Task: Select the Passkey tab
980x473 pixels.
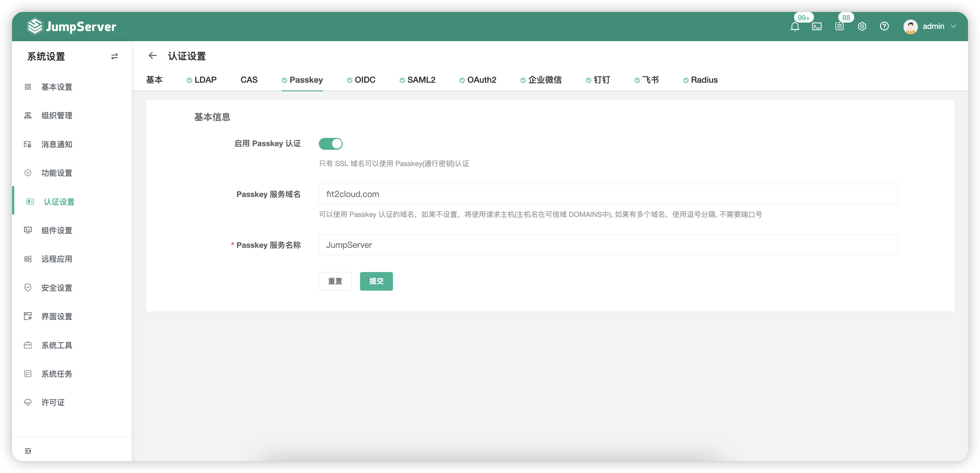Action: click(x=302, y=80)
